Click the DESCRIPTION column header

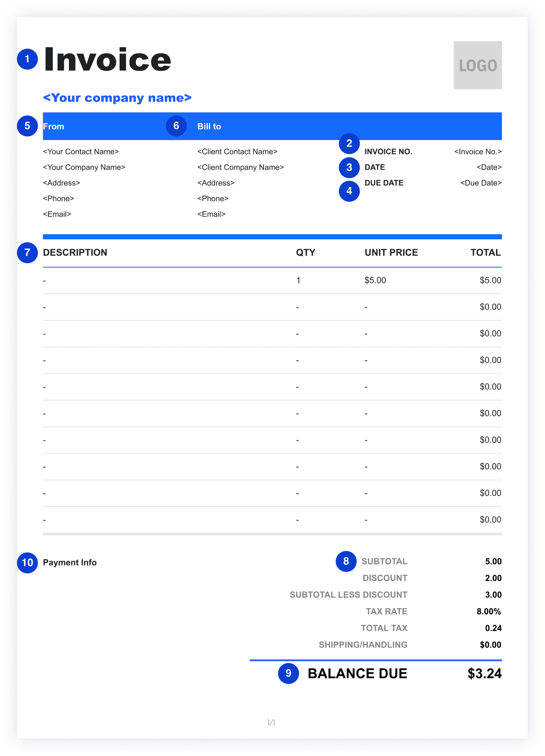75,253
